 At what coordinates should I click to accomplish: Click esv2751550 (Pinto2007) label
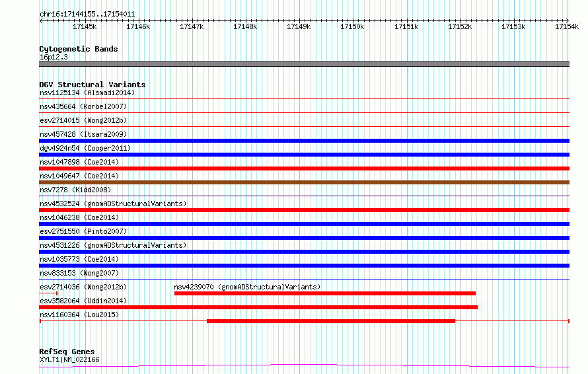pyautogui.click(x=83, y=231)
